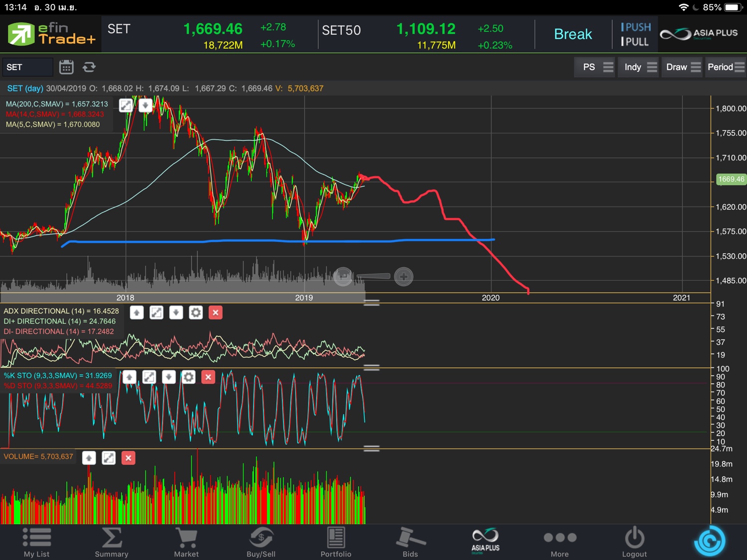Open the Draw tools dropdown
This screenshot has height=560, width=747.
[x=683, y=67]
